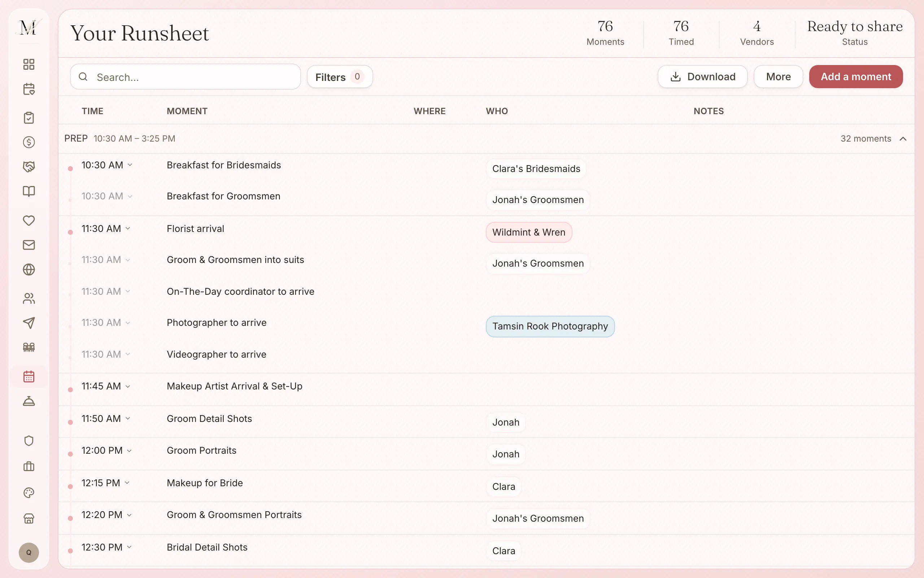924x578 pixels.
Task: Open the suitcase icon in sidebar
Action: [29, 467]
